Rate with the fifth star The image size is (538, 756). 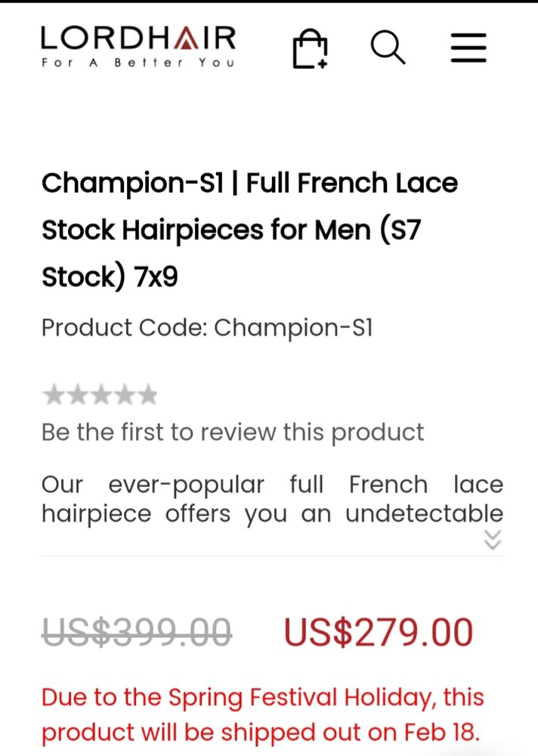(x=147, y=395)
